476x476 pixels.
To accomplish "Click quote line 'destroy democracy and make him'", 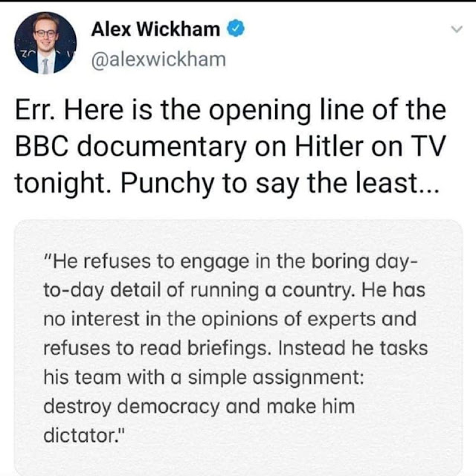I will coord(199,407).
